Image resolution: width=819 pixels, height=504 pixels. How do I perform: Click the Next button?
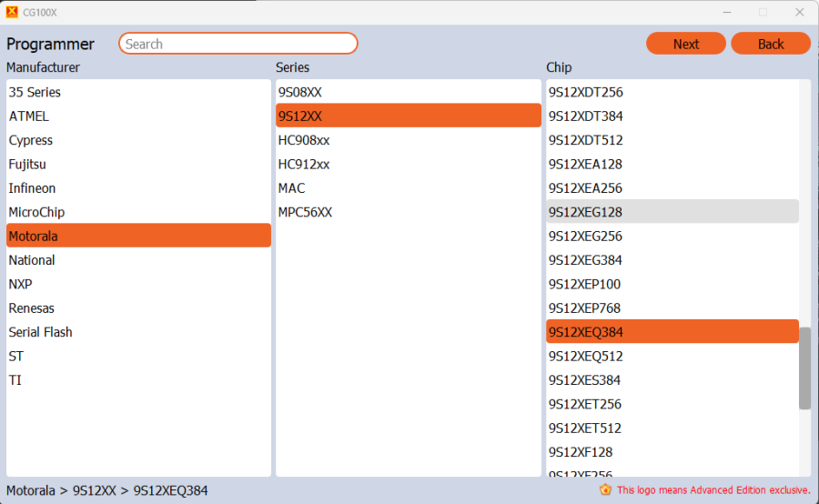(x=685, y=44)
